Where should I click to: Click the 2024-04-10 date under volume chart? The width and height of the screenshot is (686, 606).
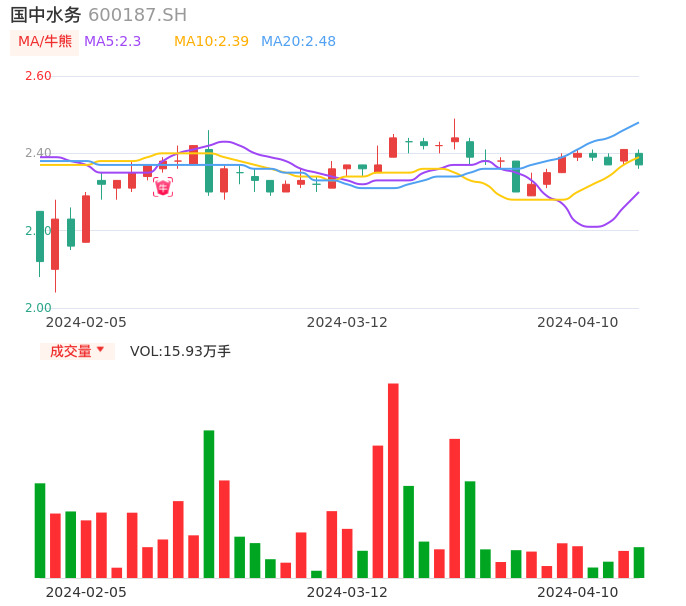[x=578, y=592]
